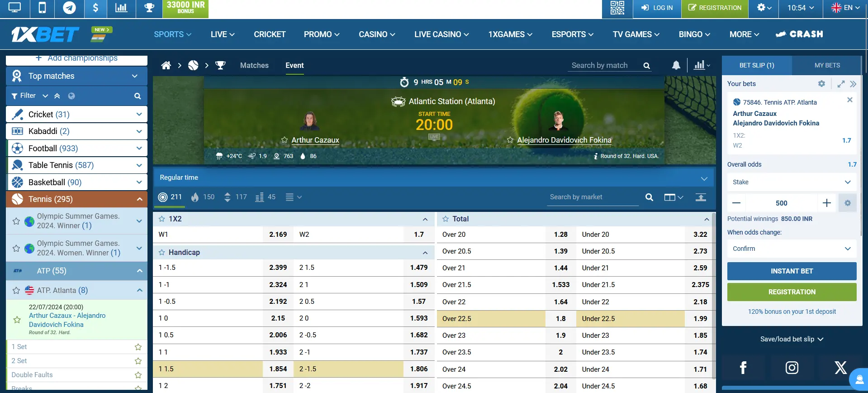868x393 pixels.
Task: Open the Telegram icon in top bar
Action: coord(69,8)
